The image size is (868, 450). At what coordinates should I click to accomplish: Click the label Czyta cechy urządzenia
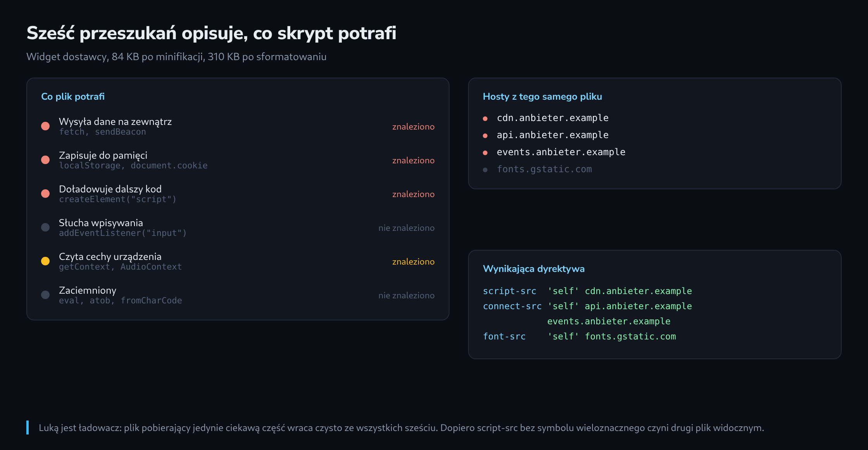(110, 256)
